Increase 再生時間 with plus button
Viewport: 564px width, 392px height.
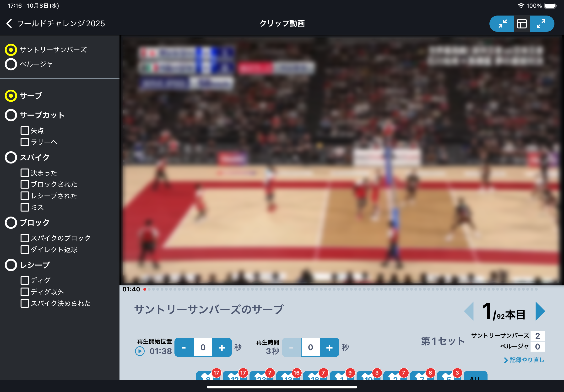coord(329,347)
